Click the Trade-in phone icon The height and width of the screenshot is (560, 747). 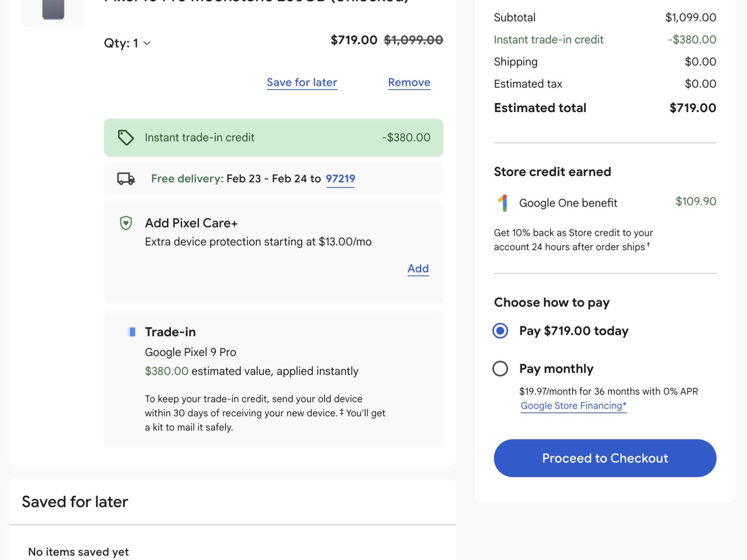132,332
